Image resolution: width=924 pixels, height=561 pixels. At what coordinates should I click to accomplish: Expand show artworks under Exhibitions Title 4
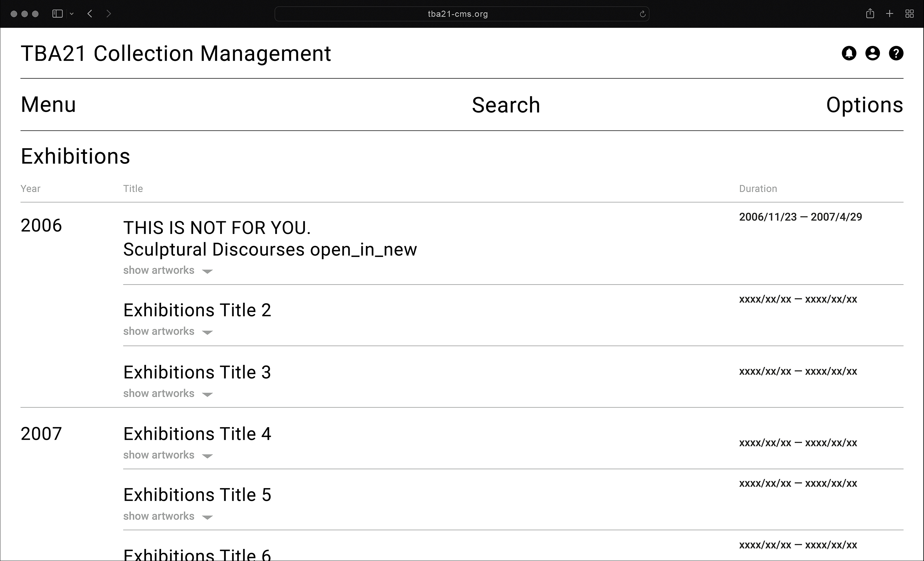click(168, 455)
